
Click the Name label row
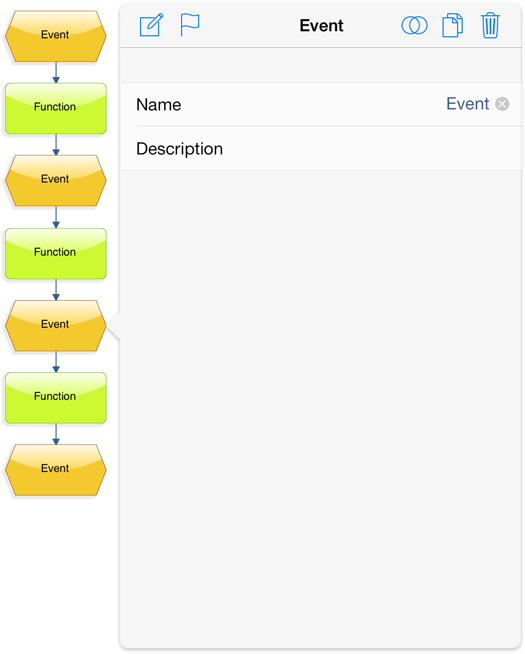click(321, 104)
